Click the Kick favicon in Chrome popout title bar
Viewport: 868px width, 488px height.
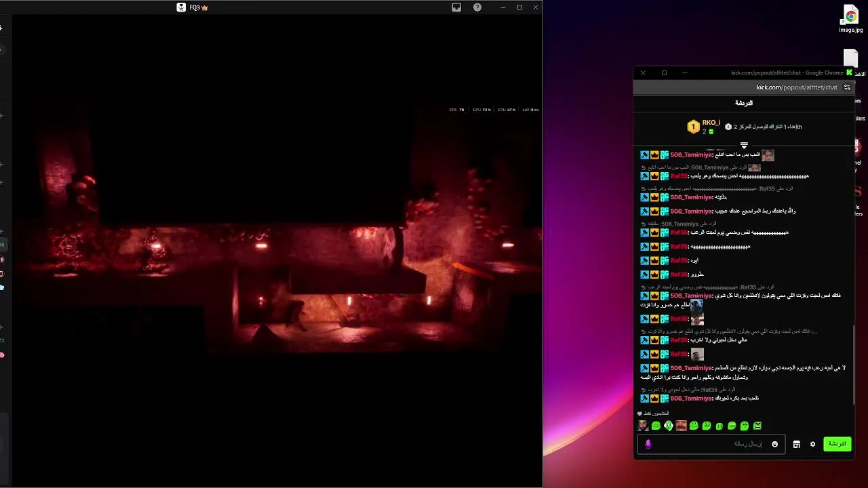point(849,73)
